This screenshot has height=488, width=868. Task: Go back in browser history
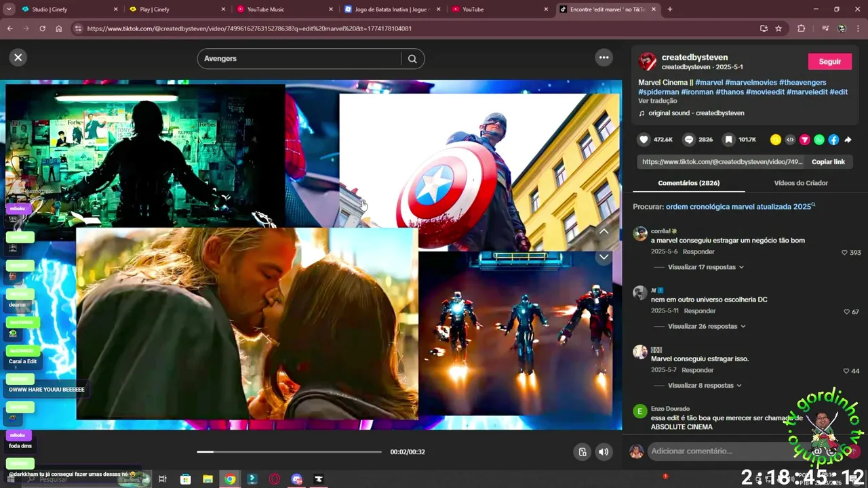[x=9, y=28]
